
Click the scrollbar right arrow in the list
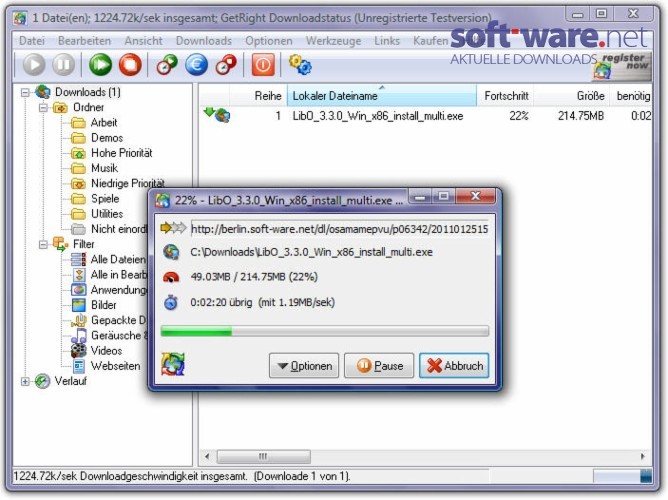(642, 457)
